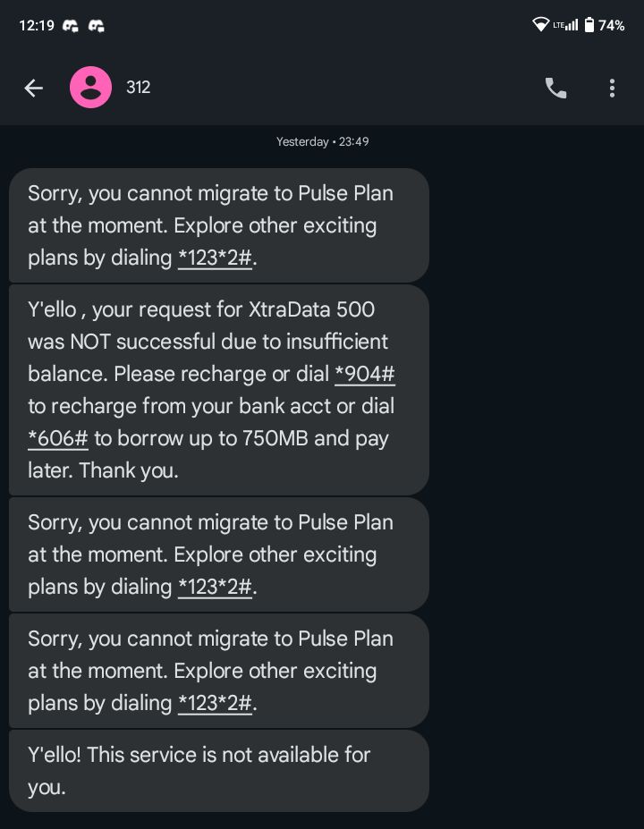Select the XtraData 500 message bubble

(x=219, y=390)
